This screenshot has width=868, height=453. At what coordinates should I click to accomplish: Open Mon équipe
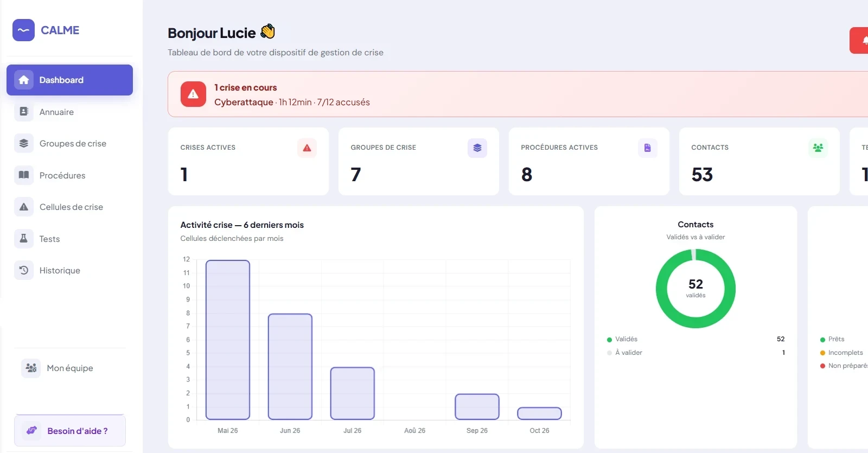(69, 368)
